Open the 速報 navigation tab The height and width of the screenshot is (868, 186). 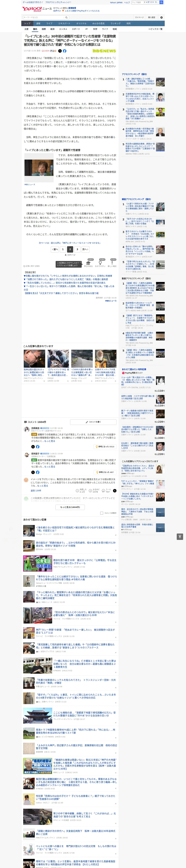pos(38,24)
